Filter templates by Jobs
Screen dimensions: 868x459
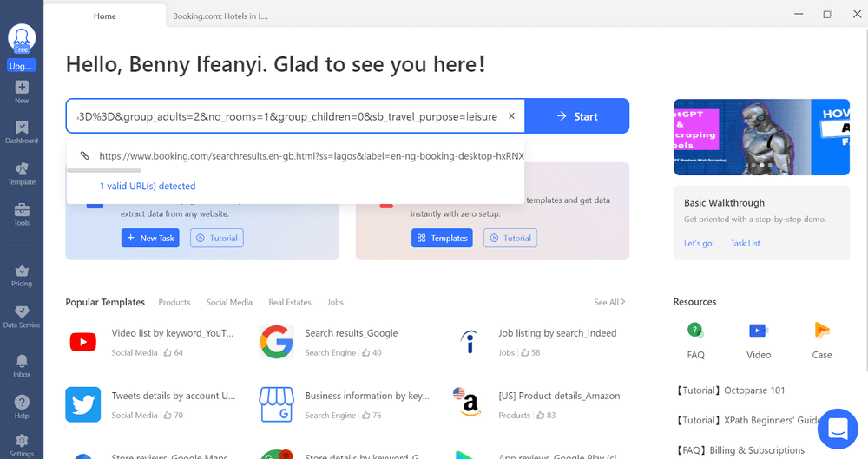click(x=335, y=302)
